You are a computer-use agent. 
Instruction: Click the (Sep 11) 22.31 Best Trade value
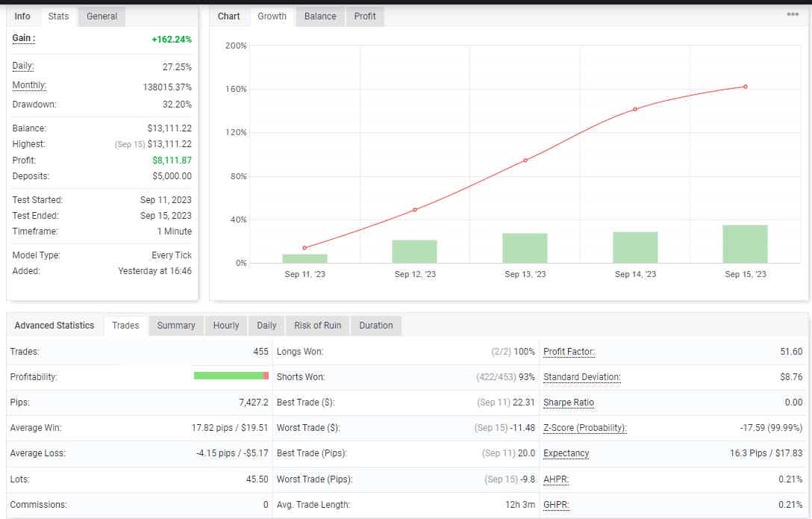[506, 403]
